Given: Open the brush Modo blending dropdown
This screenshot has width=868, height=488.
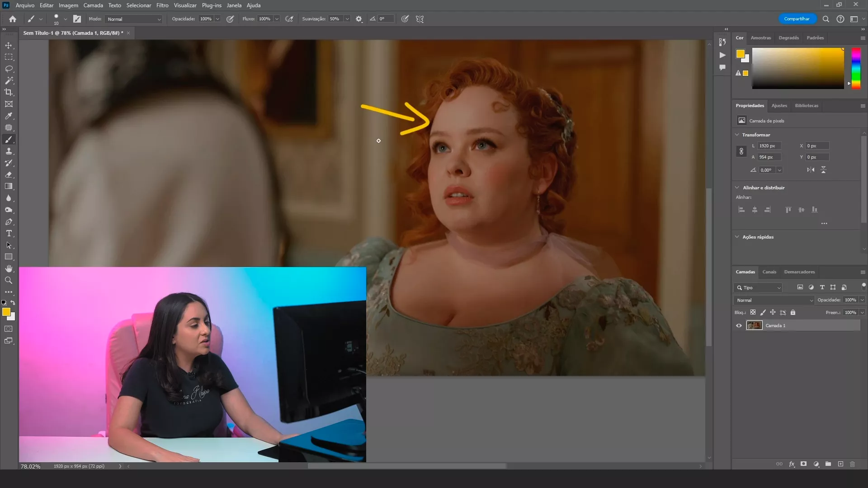Looking at the screenshot, I should 134,19.
